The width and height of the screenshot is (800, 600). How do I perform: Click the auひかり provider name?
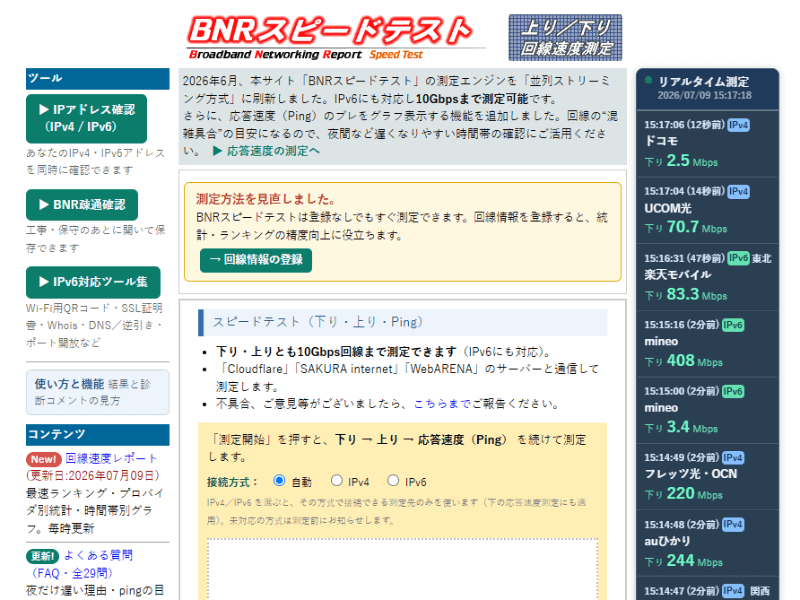coord(667,541)
